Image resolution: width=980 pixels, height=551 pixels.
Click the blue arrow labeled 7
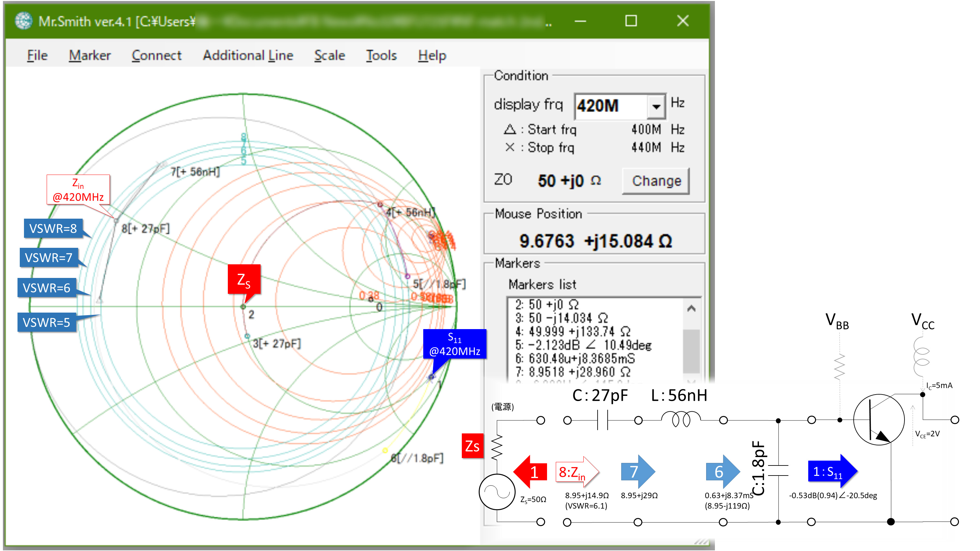(637, 472)
